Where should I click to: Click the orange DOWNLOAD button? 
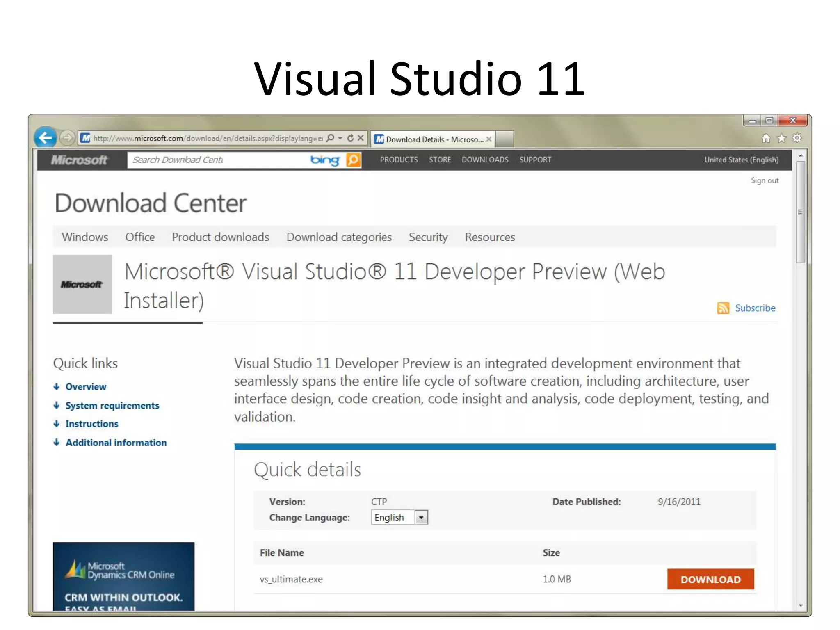coord(710,579)
